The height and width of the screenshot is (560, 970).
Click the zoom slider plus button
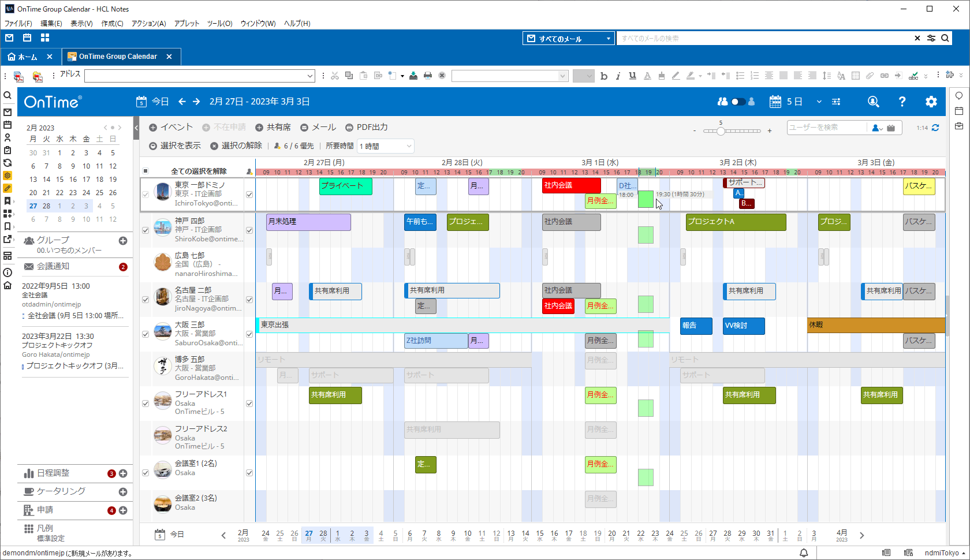(770, 131)
